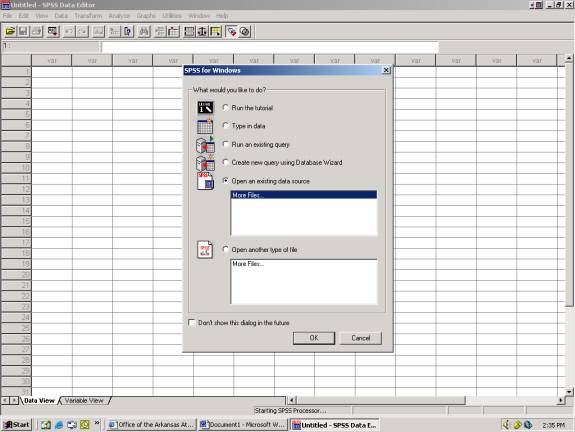The image size is (575, 432).
Task: Click the Variables info toolbar icon
Action: point(128,32)
